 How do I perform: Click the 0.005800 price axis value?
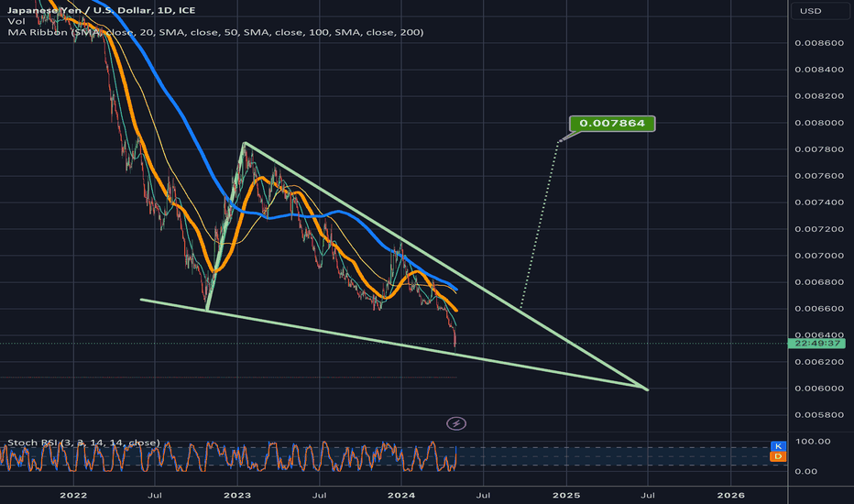[x=819, y=415]
